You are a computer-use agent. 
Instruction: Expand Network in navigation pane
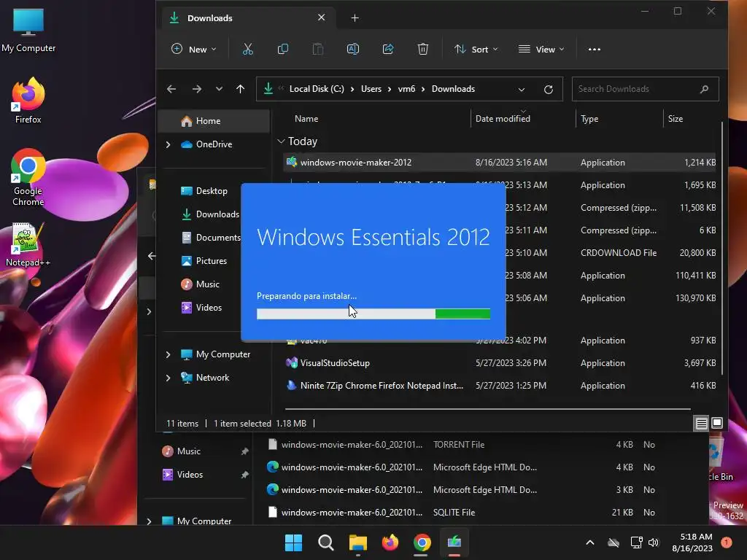(169, 378)
